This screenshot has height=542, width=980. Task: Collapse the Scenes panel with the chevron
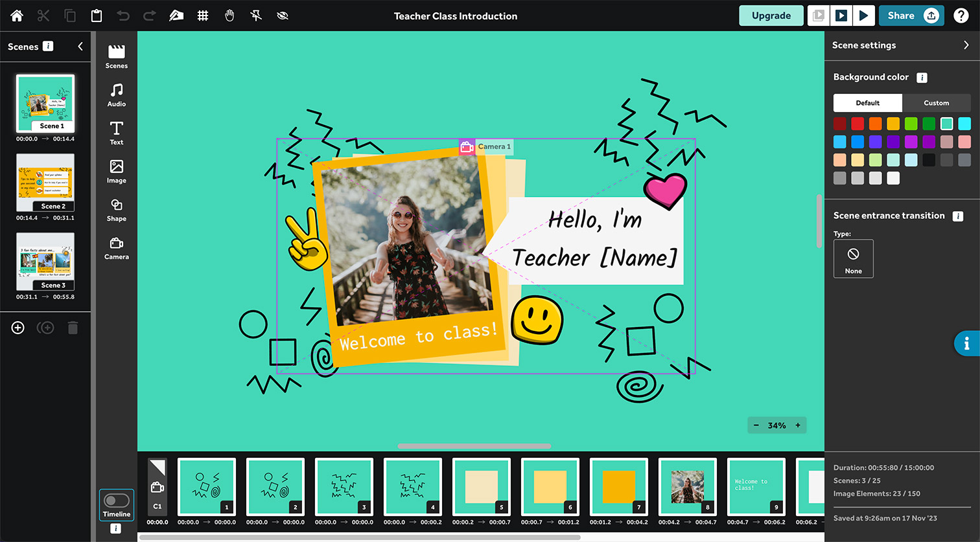(x=80, y=46)
